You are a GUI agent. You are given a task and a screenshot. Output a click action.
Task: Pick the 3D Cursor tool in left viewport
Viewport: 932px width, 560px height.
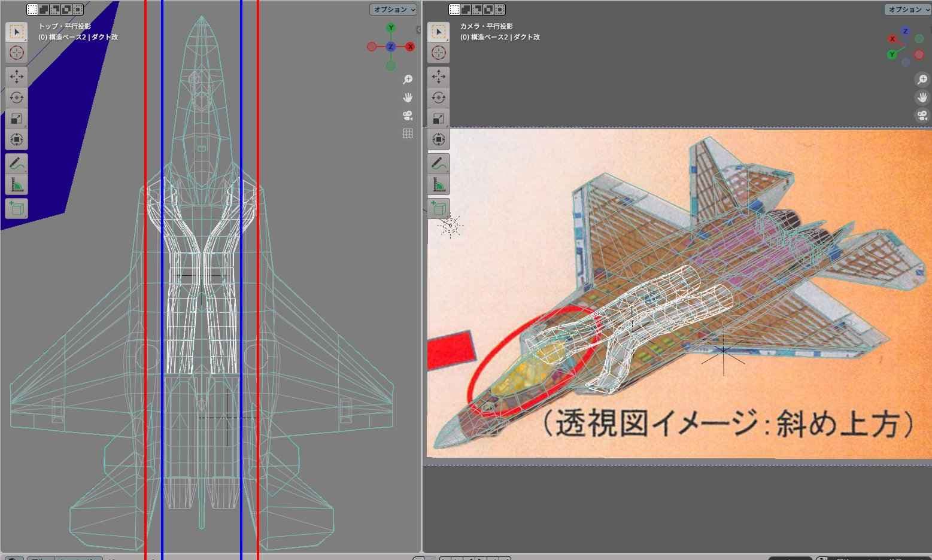click(17, 53)
